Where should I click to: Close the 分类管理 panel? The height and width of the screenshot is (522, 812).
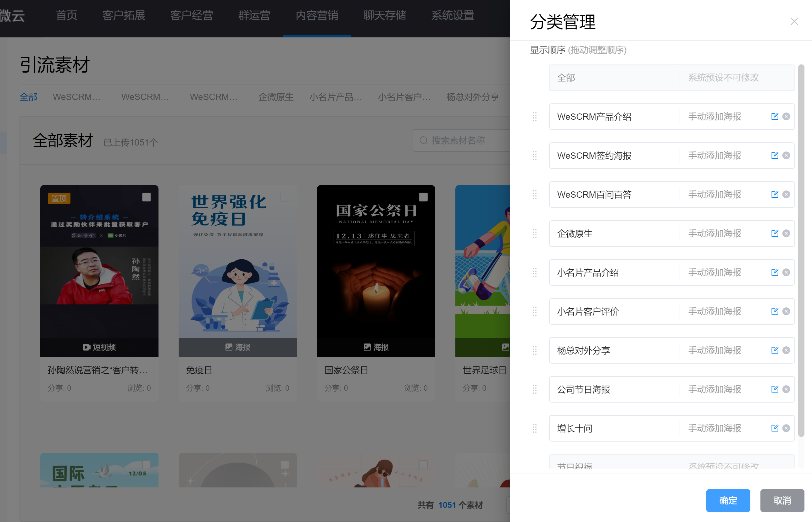pos(794,22)
